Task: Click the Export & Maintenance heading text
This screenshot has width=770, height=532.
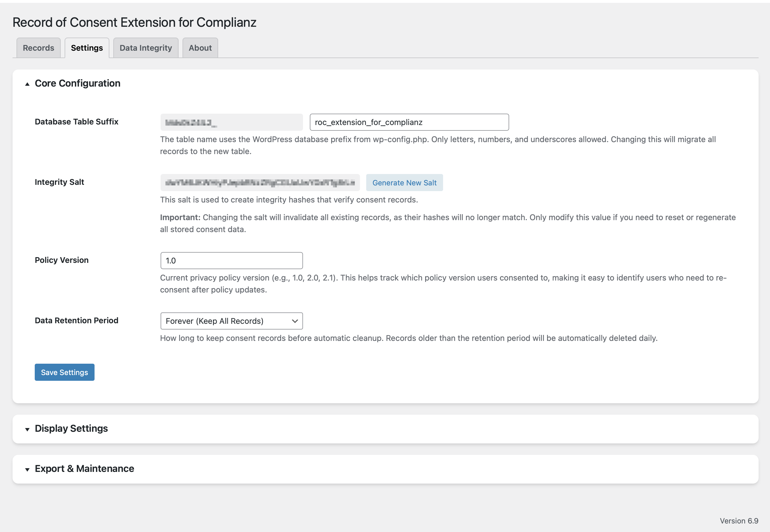Action: (x=84, y=469)
